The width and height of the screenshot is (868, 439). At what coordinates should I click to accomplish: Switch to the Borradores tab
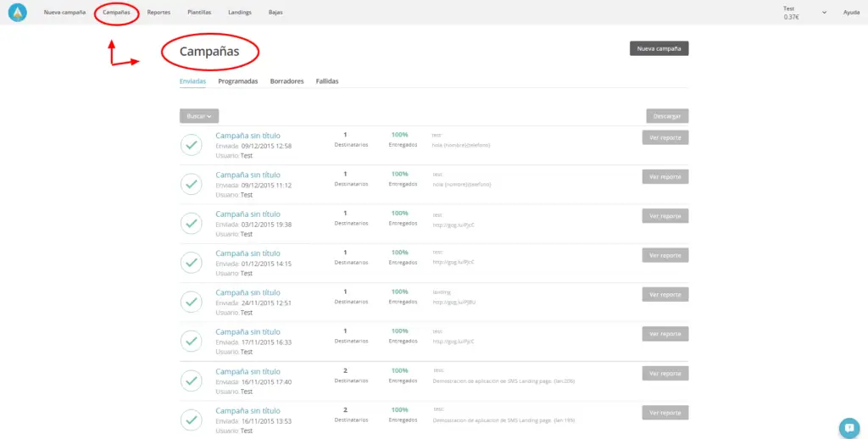[x=287, y=81]
